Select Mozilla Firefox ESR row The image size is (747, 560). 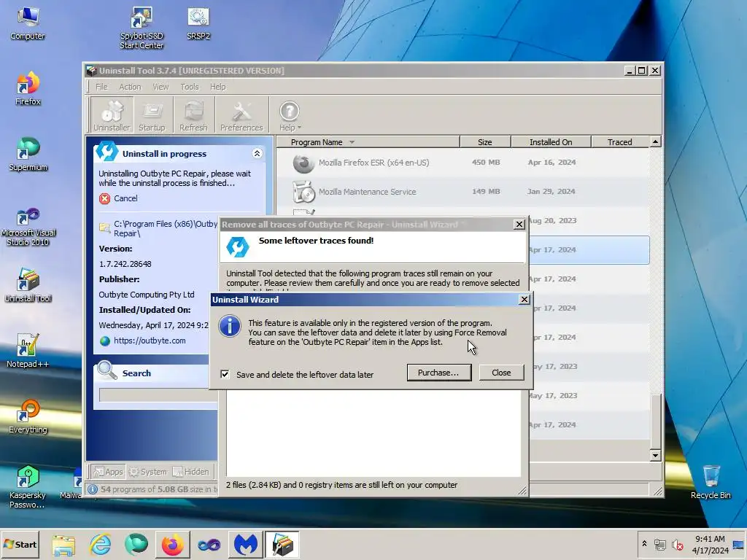463,163
